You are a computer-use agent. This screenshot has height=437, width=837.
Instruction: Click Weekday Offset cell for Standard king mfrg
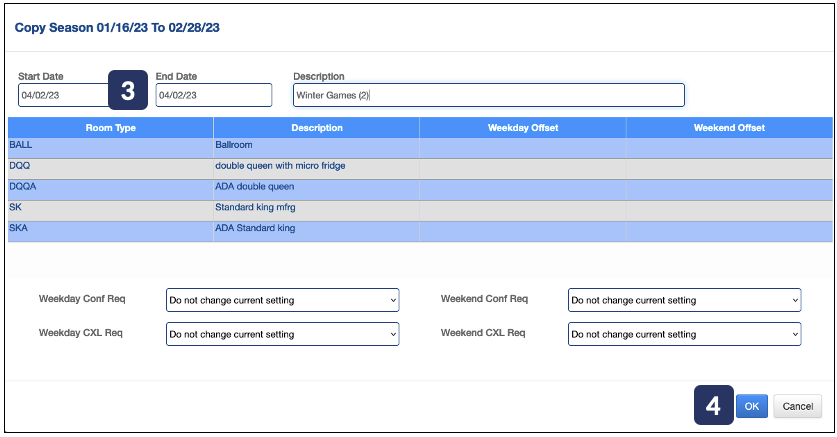click(x=523, y=210)
